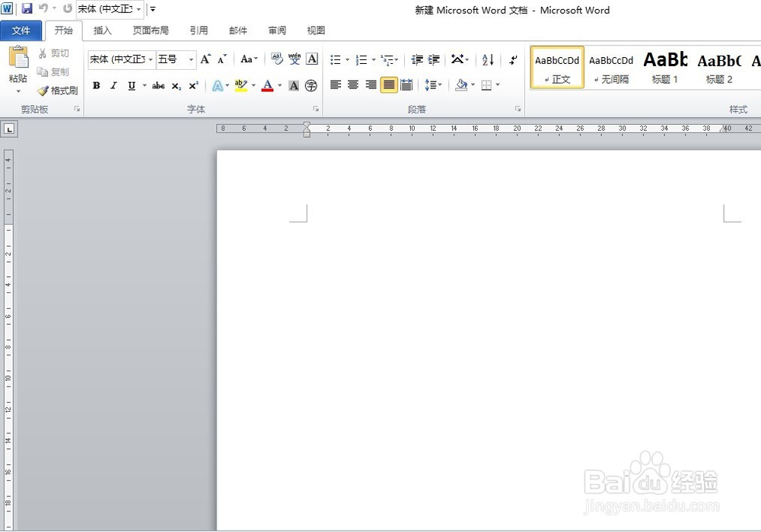The height and width of the screenshot is (532, 761).
Task: Increase paragraph indent
Action: pos(434,59)
